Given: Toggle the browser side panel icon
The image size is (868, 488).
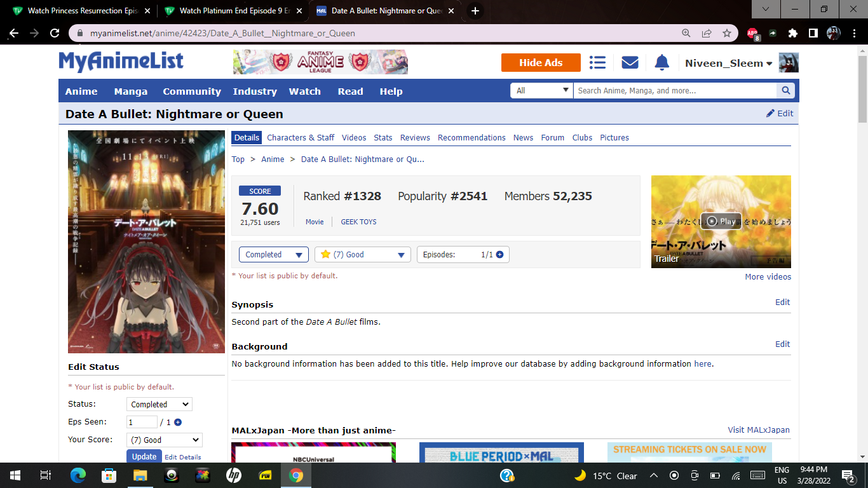Looking at the screenshot, I should (813, 33).
